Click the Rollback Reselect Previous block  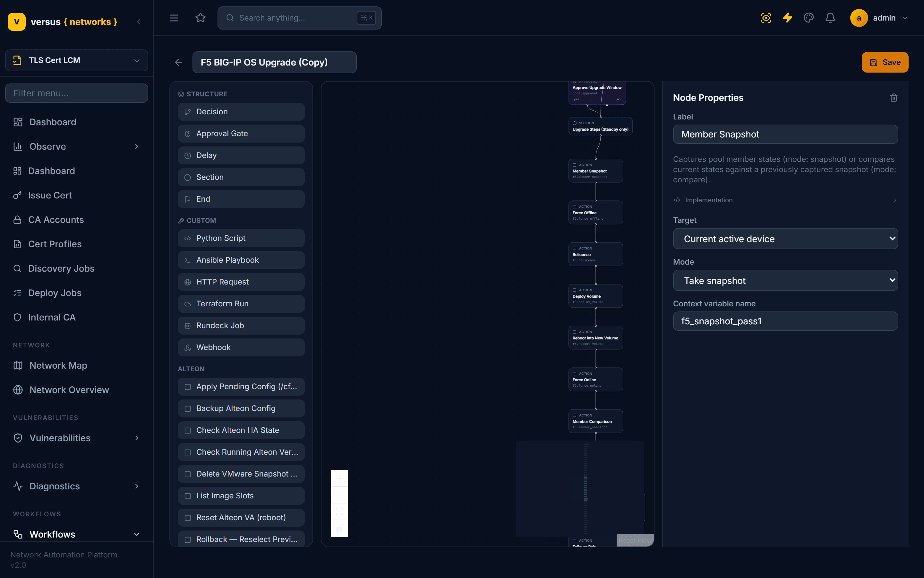click(241, 539)
